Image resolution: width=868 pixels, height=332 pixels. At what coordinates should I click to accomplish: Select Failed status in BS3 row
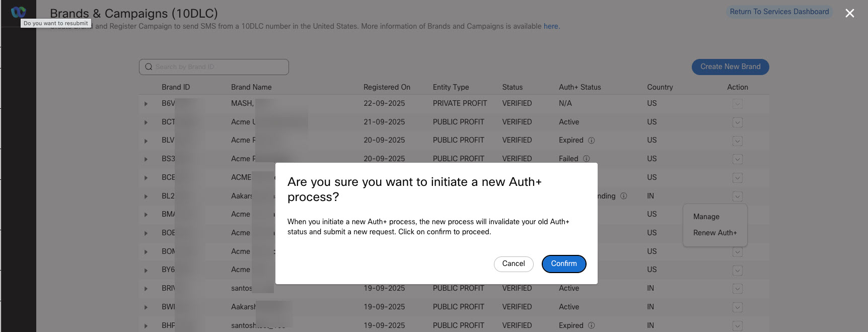(568, 159)
